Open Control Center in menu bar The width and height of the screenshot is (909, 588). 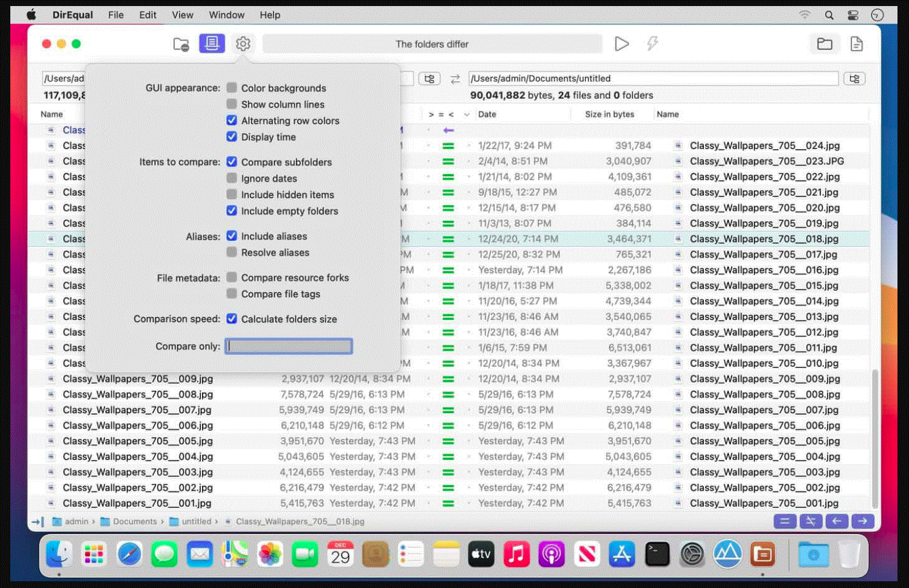point(853,15)
